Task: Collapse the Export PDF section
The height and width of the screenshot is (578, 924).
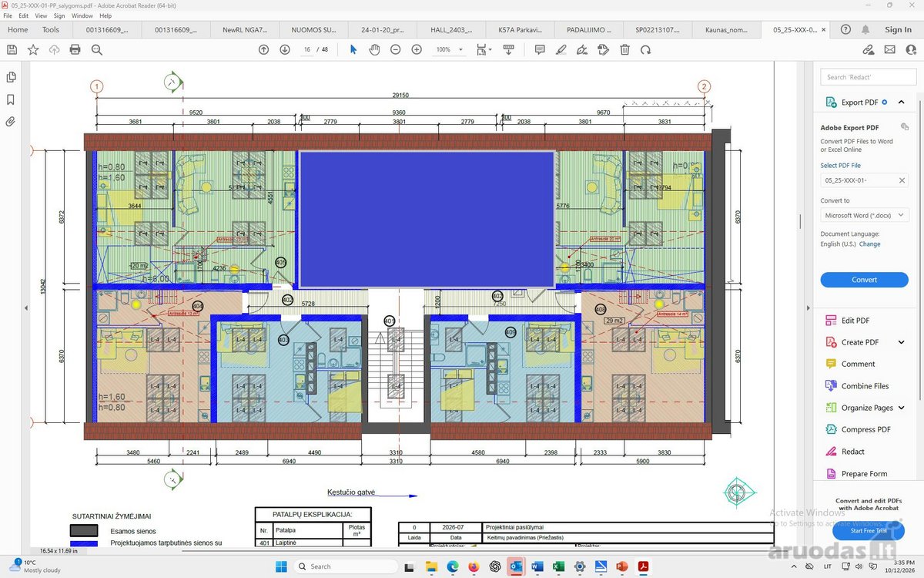Action: coord(901,102)
